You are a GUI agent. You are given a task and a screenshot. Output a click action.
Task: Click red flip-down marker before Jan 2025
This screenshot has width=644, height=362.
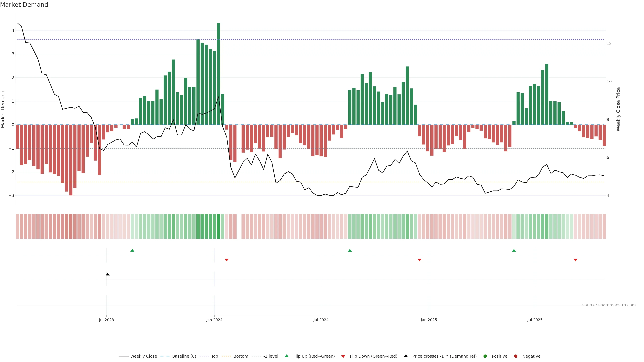[419, 260]
